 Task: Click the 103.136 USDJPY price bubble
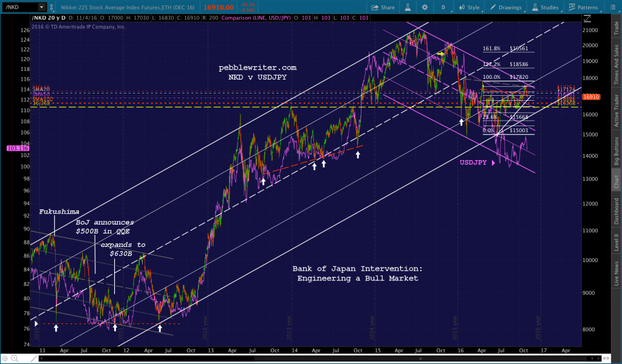[x=18, y=148]
